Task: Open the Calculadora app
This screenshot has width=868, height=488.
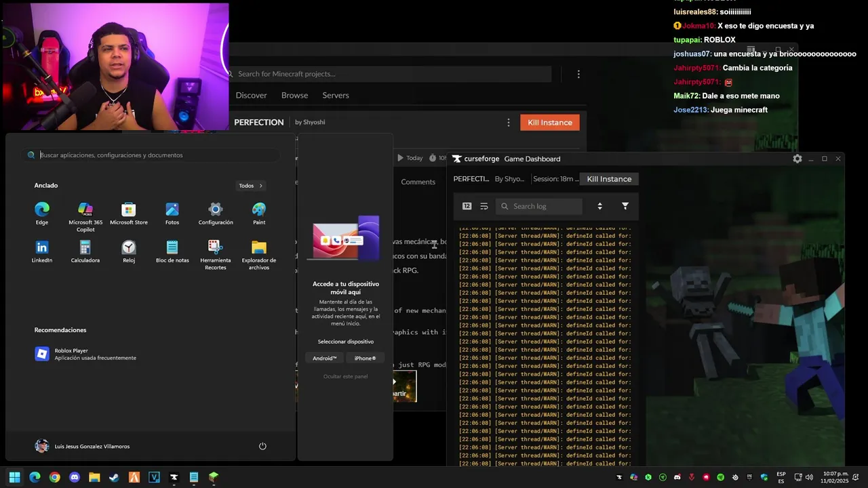Action: (x=85, y=251)
